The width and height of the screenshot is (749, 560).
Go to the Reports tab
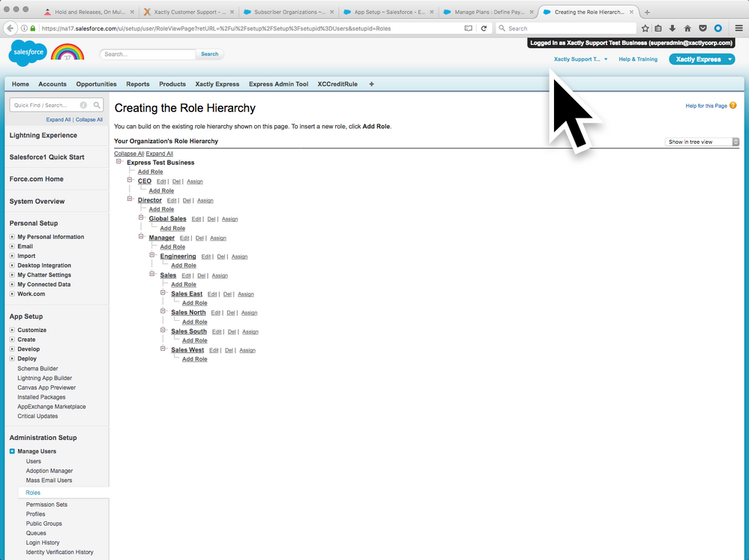coord(137,84)
